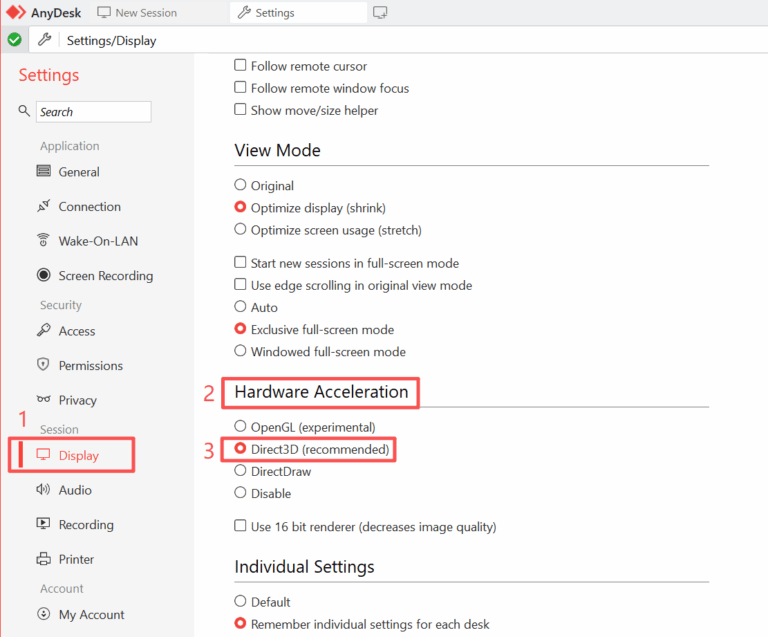Open Screen Recording settings
The width and height of the screenshot is (768, 637).
pyautogui.click(x=106, y=276)
